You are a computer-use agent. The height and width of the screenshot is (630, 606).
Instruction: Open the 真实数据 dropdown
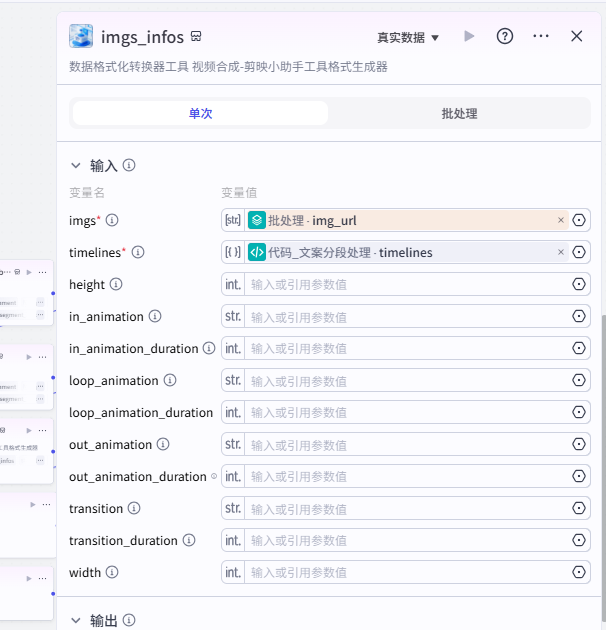pyautogui.click(x=408, y=38)
